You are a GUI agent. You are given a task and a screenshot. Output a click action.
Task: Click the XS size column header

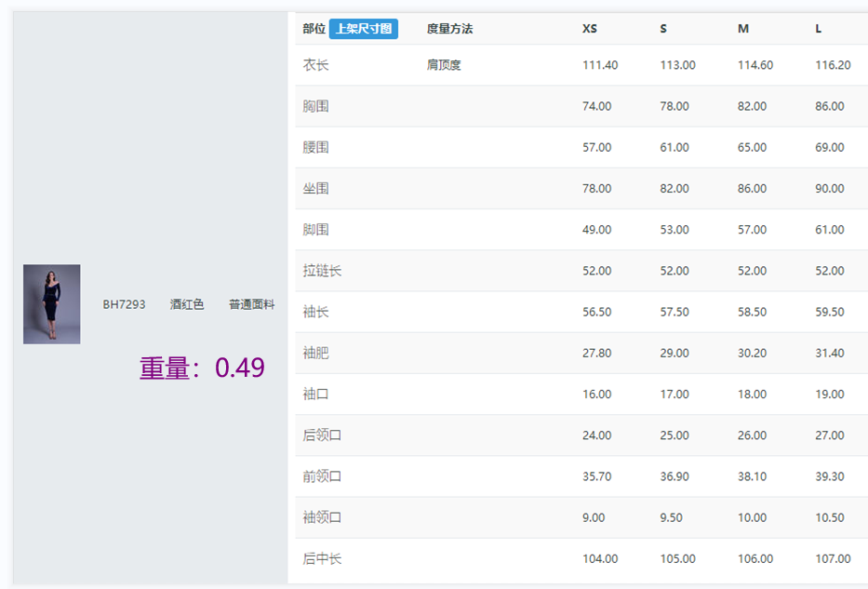click(x=590, y=29)
